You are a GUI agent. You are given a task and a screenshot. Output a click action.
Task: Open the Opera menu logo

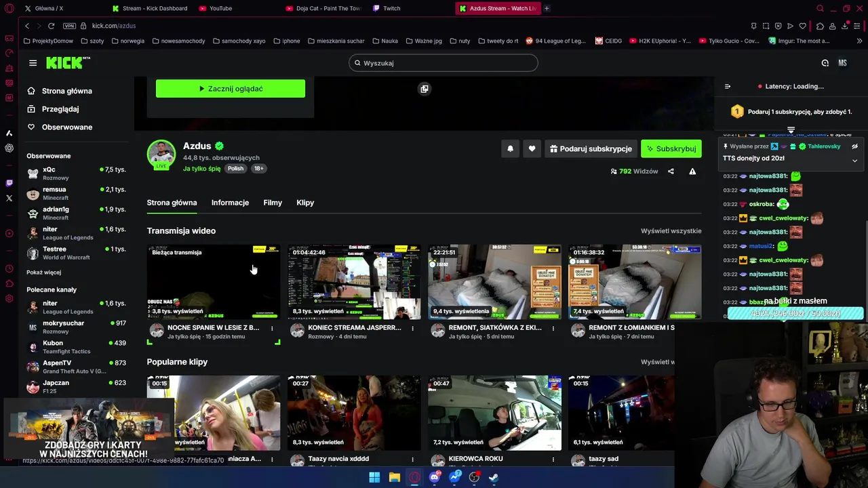coord(9,8)
